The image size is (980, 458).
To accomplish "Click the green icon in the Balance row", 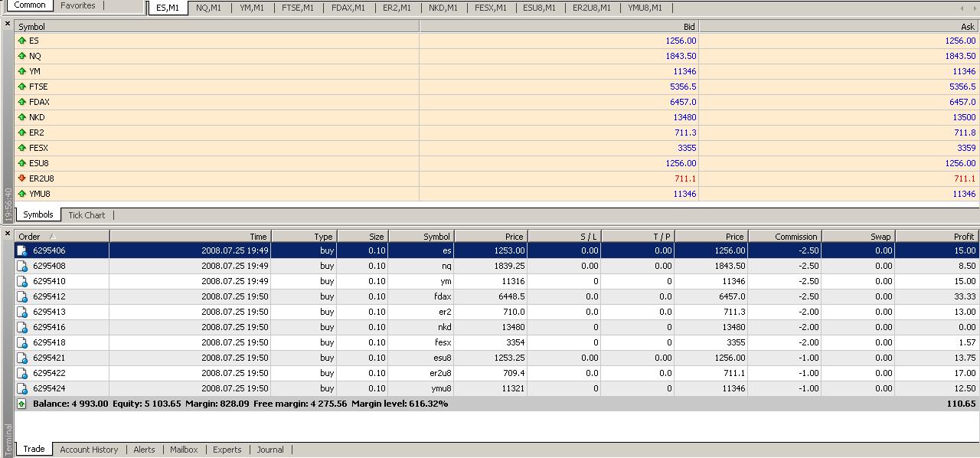I will 22,404.
